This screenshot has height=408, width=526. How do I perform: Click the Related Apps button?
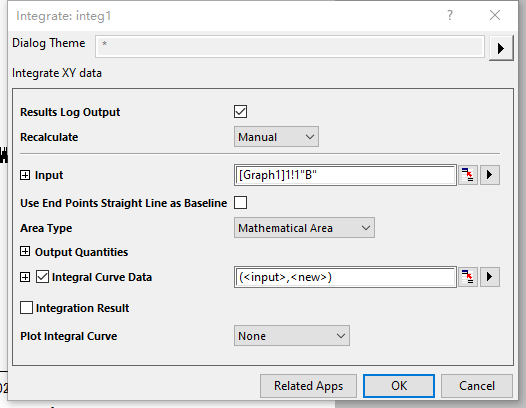(x=308, y=386)
